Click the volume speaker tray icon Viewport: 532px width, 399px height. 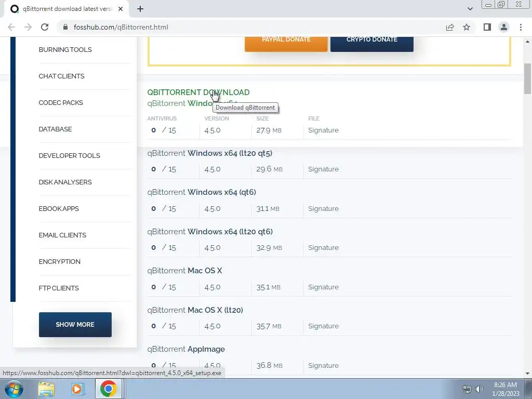(480, 389)
